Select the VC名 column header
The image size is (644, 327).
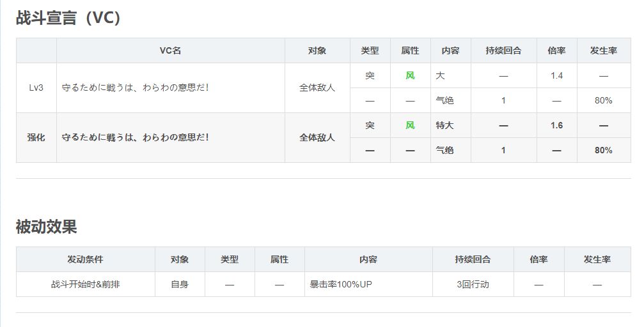click(170, 50)
